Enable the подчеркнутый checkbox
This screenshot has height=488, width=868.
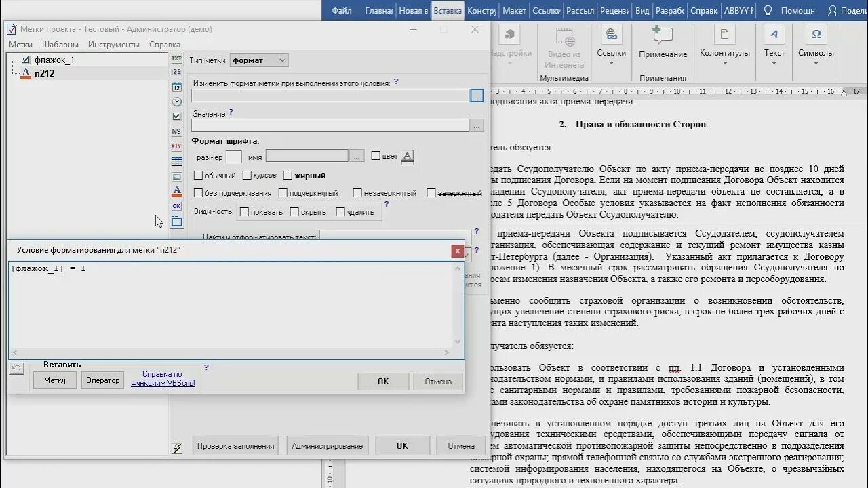[283, 193]
